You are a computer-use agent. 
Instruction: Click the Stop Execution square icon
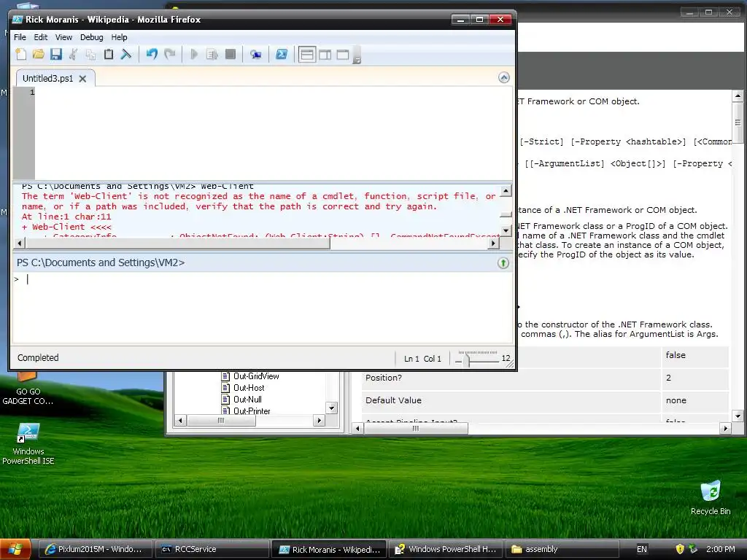(x=230, y=54)
